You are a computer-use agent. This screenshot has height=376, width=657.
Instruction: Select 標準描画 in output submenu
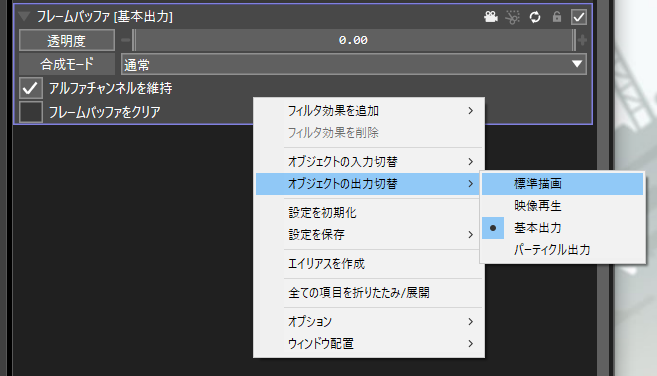tap(562, 184)
